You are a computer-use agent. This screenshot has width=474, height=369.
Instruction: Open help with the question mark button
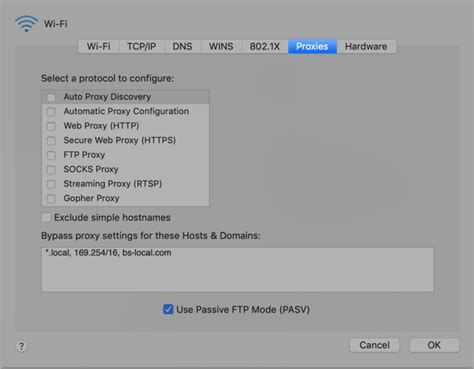21,346
